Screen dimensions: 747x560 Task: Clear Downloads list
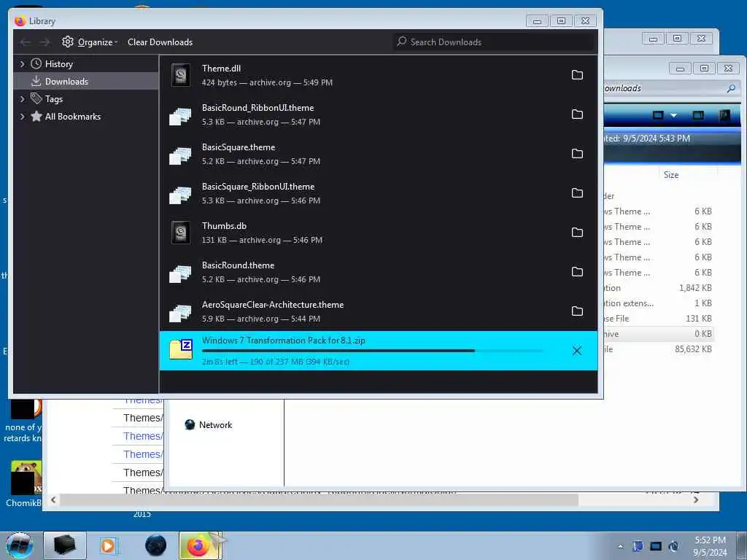tap(160, 42)
